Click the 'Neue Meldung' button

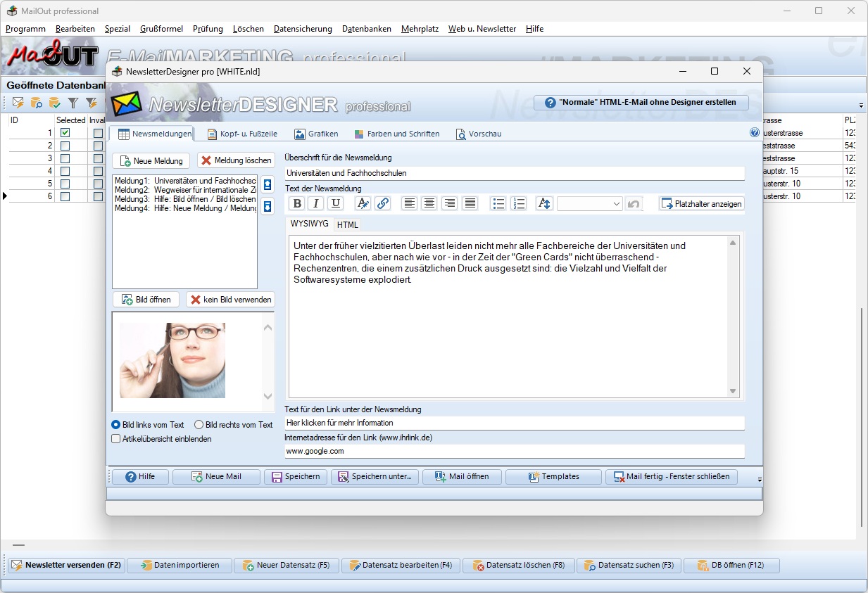(151, 161)
